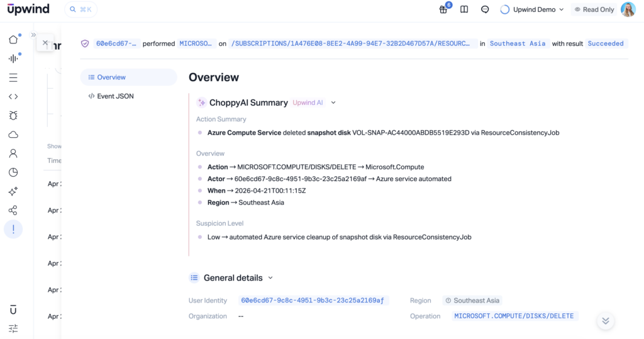Image resolution: width=644 pixels, height=339 pixels.
Task: Open the gift notifications icon
Action: coord(443,9)
